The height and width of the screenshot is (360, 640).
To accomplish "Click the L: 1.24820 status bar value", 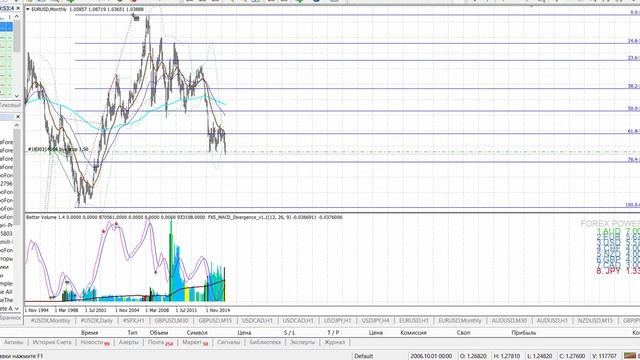I will (x=540, y=356).
